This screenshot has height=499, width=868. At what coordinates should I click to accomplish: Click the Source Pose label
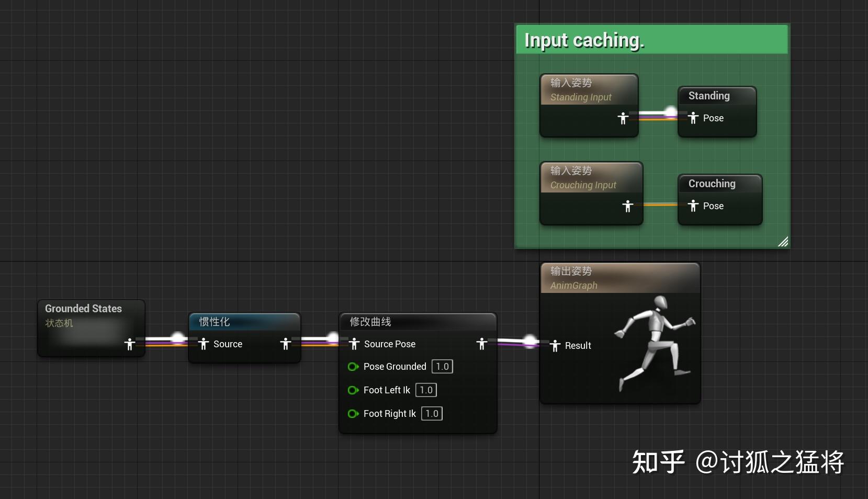(390, 344)
